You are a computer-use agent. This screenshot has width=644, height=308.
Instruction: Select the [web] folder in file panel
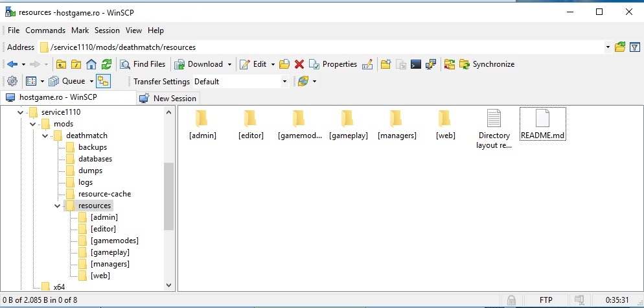pyautogui.click(x=446, y=124)
